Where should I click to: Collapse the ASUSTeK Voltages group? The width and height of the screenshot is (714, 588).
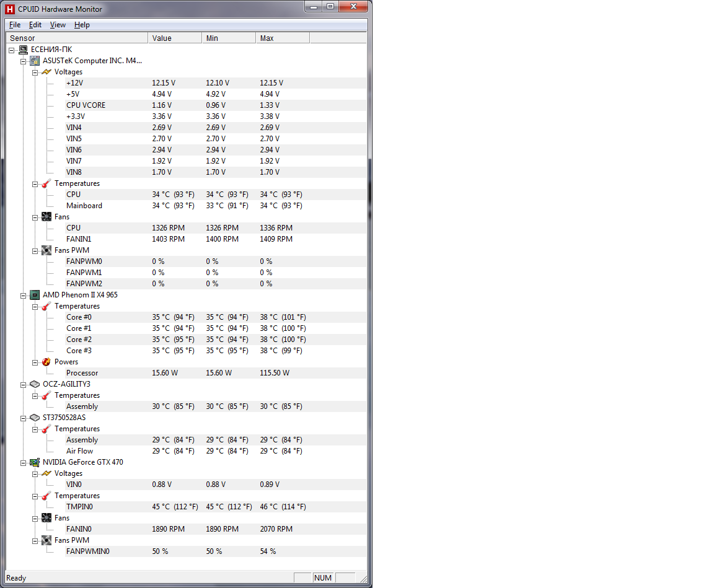[x=35, y=73]
